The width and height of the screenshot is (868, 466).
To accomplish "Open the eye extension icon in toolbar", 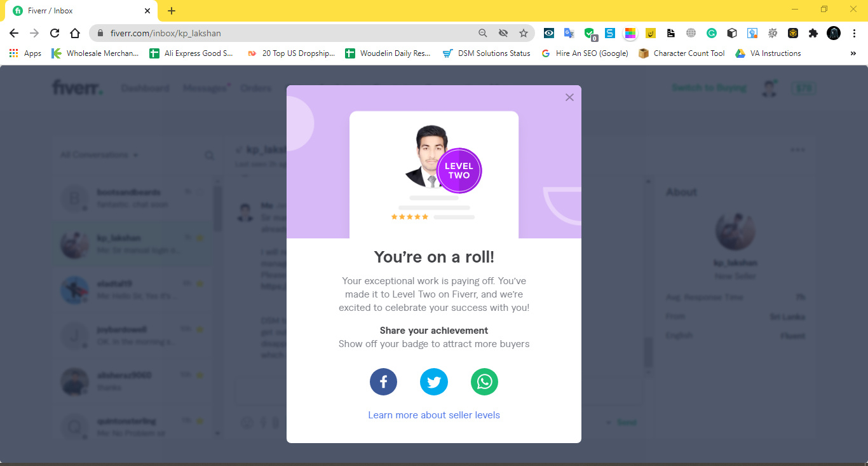I will tap(549, 33).
